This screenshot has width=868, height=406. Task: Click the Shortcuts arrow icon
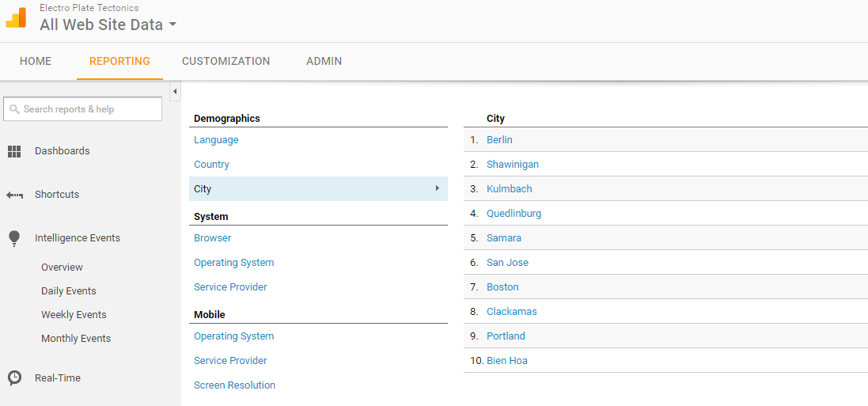pyautogui.click(x=14, y=195)
